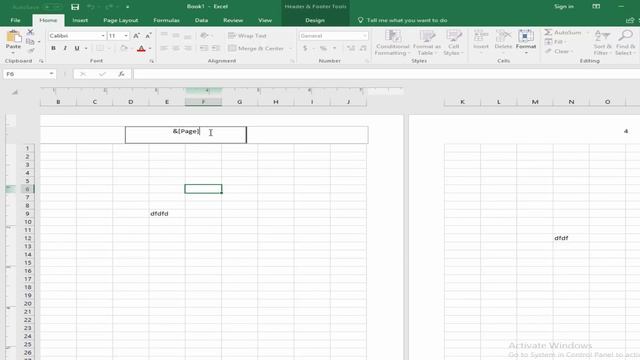Select column header G
Screen dimensions: 640x360
pos(240,102)
